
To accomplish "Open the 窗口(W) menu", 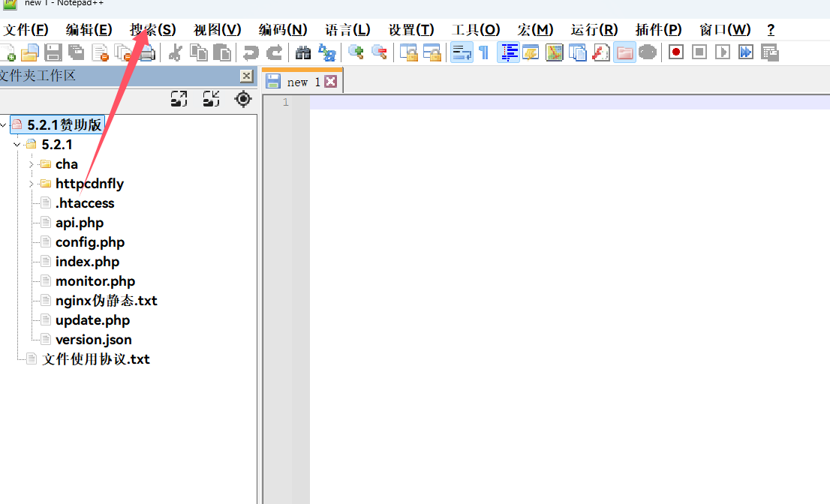I will [725, 29].
